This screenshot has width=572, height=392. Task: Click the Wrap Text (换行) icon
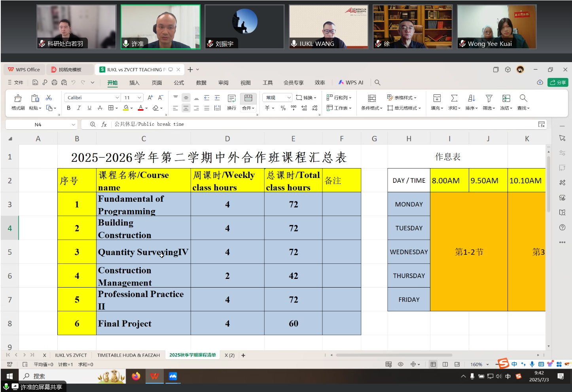tap(231, 98)
